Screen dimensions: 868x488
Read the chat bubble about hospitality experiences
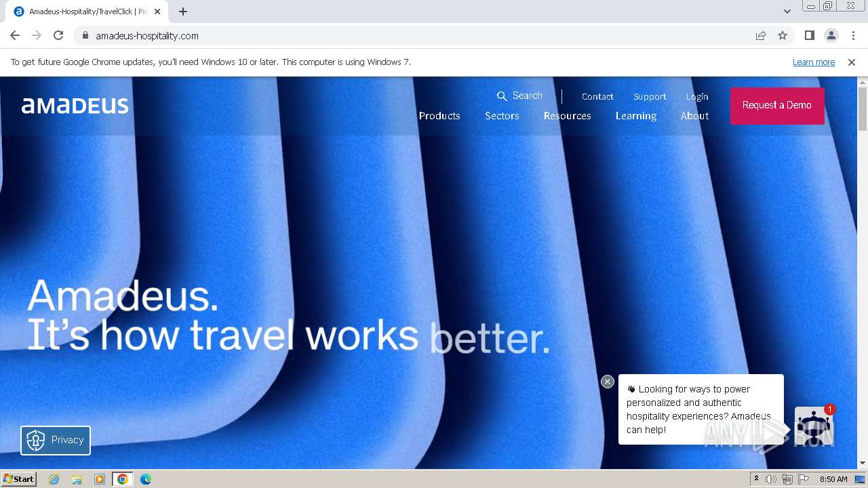[x=701, y=409]
